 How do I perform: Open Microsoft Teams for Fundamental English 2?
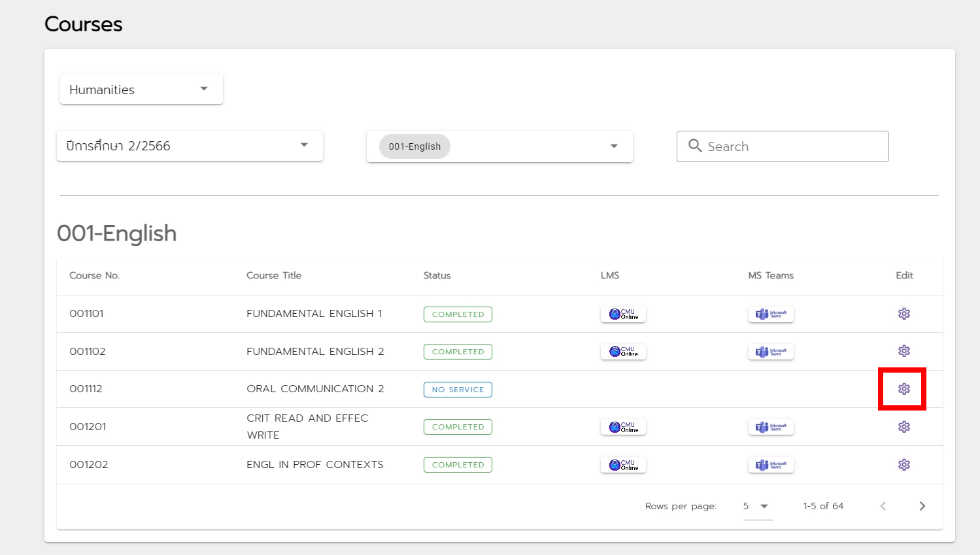click(771, 352)
